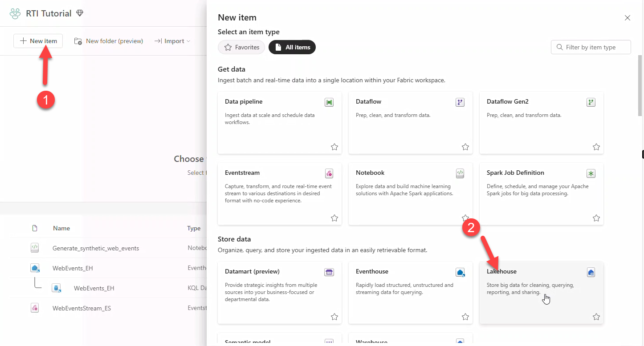Click the RTI Tutorial workspace icon

click(x=15, y=13)
